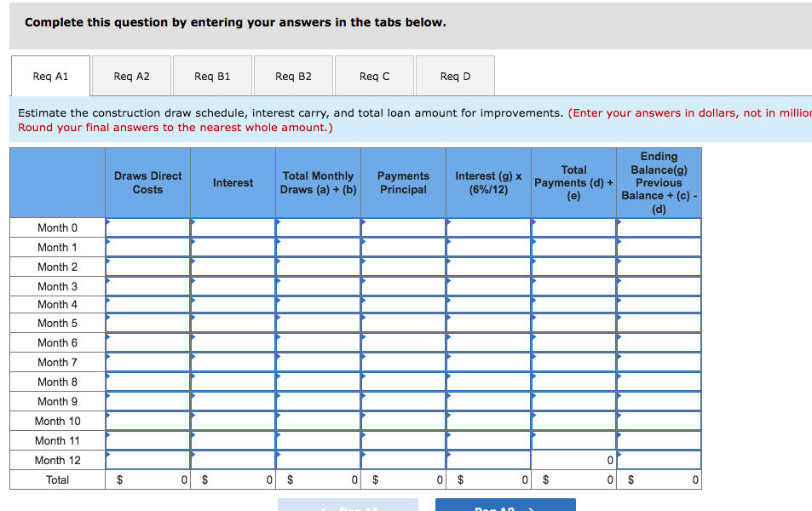Select the Req B2 tab
The image size is (812, 511).
coord(293,75)
